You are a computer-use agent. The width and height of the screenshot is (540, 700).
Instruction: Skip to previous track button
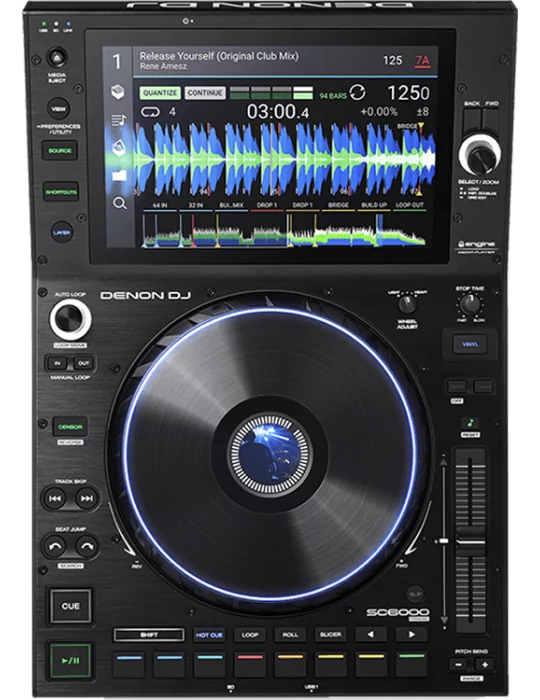click(54, 498)
